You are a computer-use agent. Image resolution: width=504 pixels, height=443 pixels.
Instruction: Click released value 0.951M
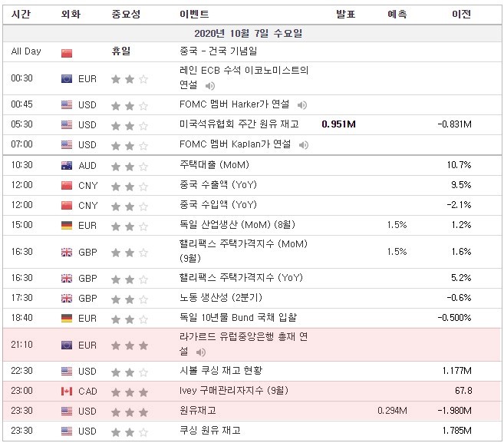pyautogui.click(x=338, y=124)
